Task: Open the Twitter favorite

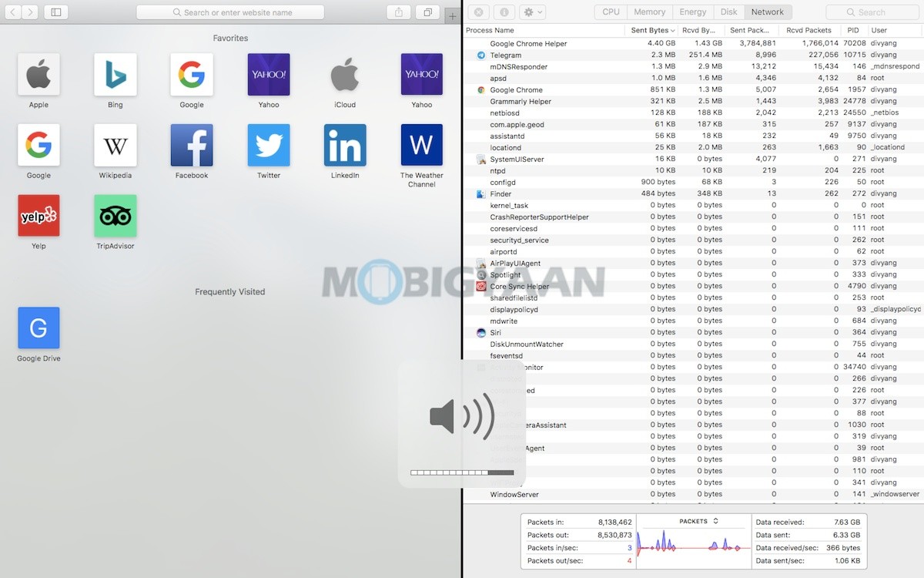Action: [x=268, y=145]
